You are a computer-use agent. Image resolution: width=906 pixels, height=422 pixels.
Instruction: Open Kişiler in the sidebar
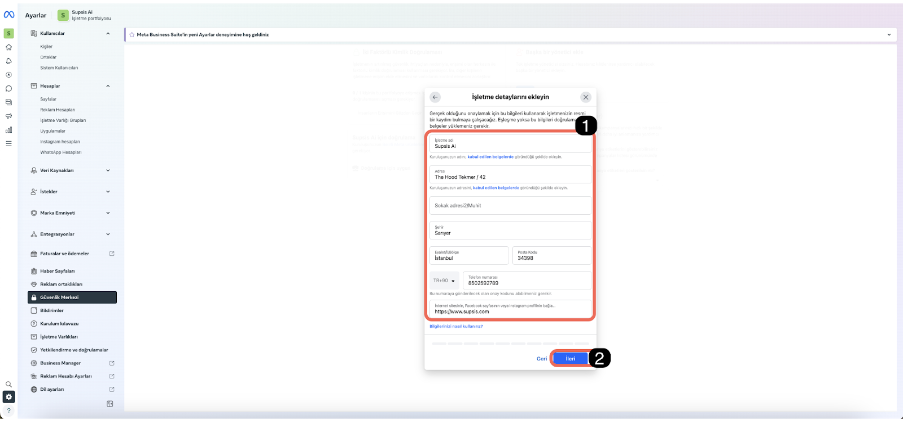(47, 46)
